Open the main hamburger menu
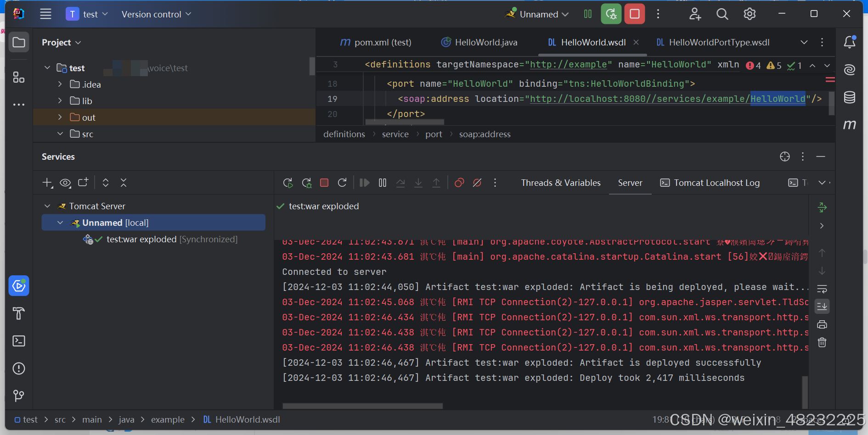 [x=45, y=14]
